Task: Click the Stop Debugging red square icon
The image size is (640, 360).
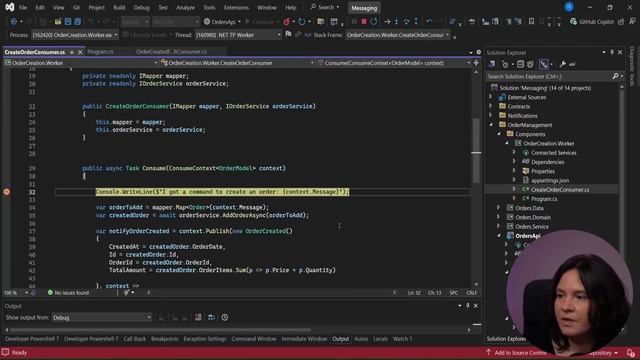Action: [x=364, y=22]
